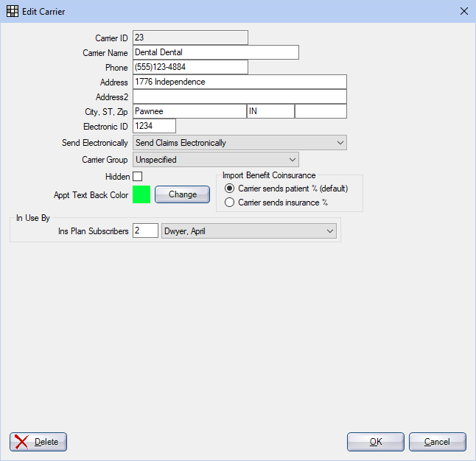The width and height of the screenshot is (476, 461).
Task: Open the Send Electronically dropdown
Action: click(x=239, y=143)
